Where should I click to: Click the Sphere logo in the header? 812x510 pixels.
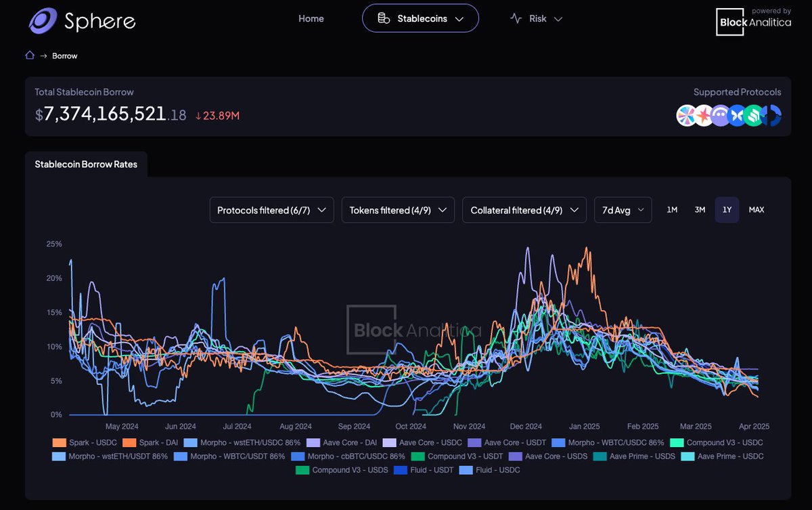tap(82, 21)
